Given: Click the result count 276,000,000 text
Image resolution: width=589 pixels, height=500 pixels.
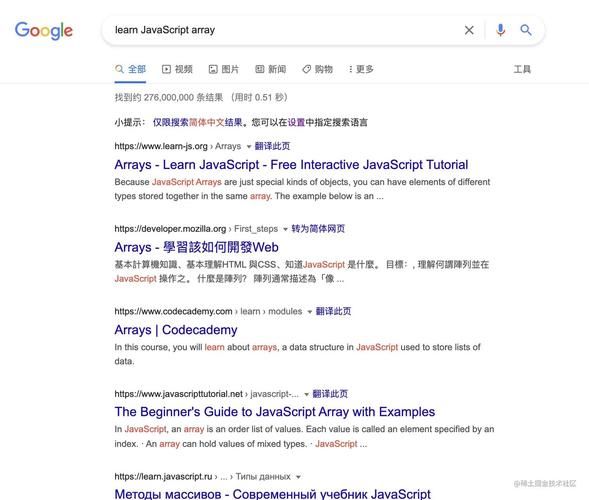Looking at the screenshot, I should [169, 98].
